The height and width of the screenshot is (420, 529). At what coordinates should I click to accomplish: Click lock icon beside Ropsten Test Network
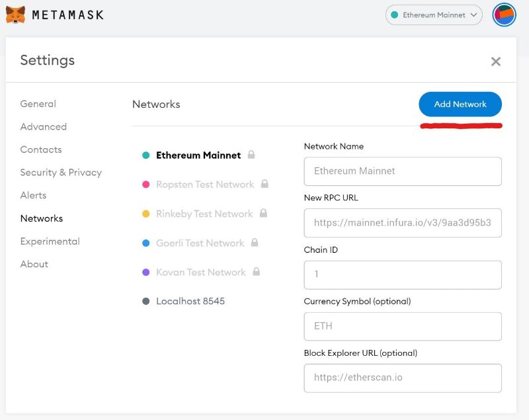(x=264, y=184)
